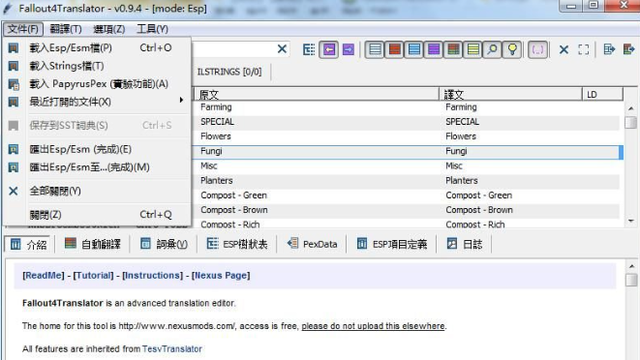Click the string list scrollbar down arrow
The height and width of the screenshot is (360, 640).
point(631,221)
